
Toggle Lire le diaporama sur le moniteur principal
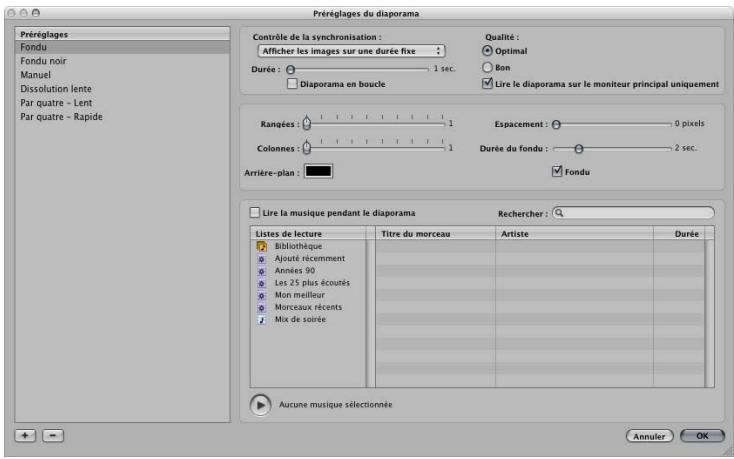point(487,84)
